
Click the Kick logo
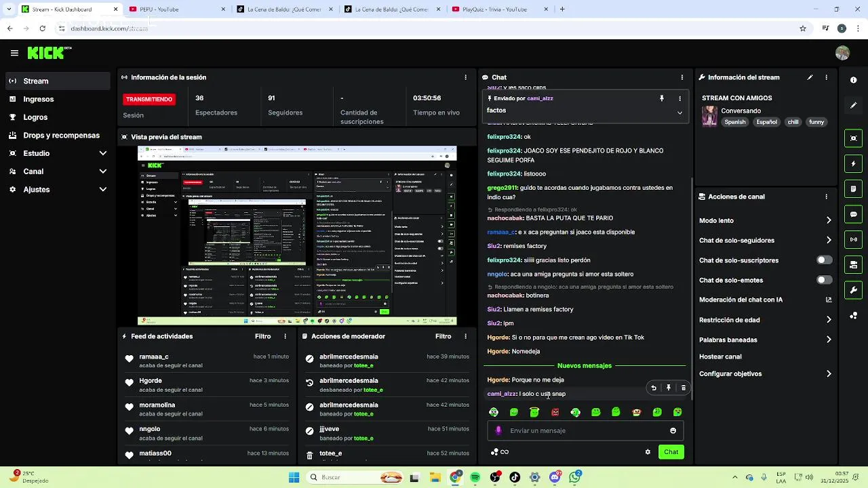coord(49,53)
